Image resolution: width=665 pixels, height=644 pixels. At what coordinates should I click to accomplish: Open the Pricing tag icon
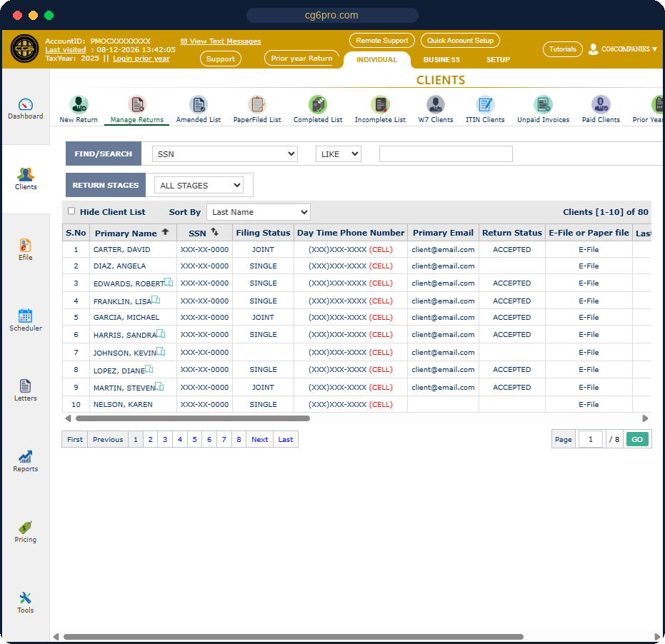26,528
